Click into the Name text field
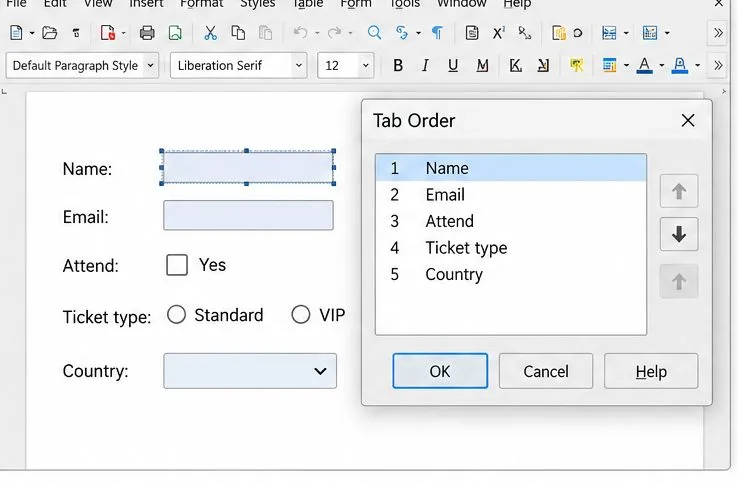 pos(248,168)
